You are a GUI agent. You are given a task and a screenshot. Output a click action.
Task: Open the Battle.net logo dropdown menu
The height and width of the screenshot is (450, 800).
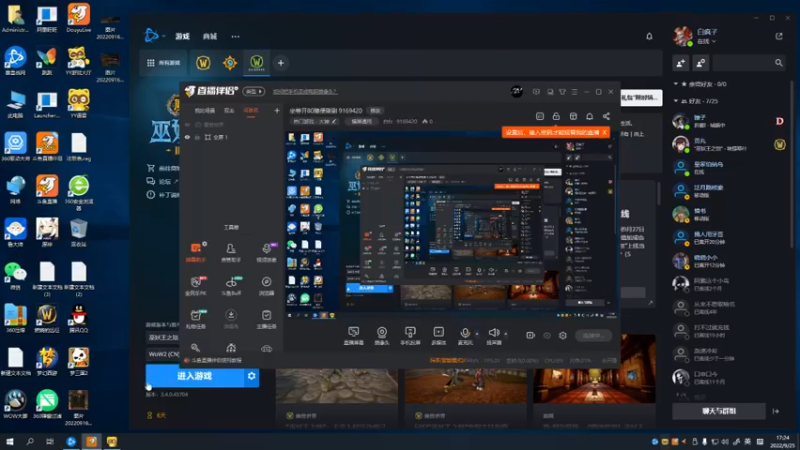[x=155, y=36]
